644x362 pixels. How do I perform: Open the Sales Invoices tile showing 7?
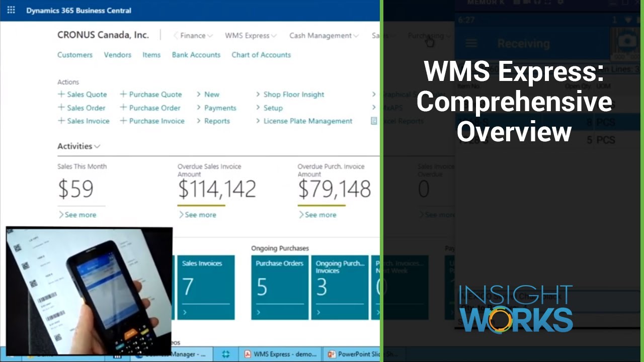tap(206, 287)
